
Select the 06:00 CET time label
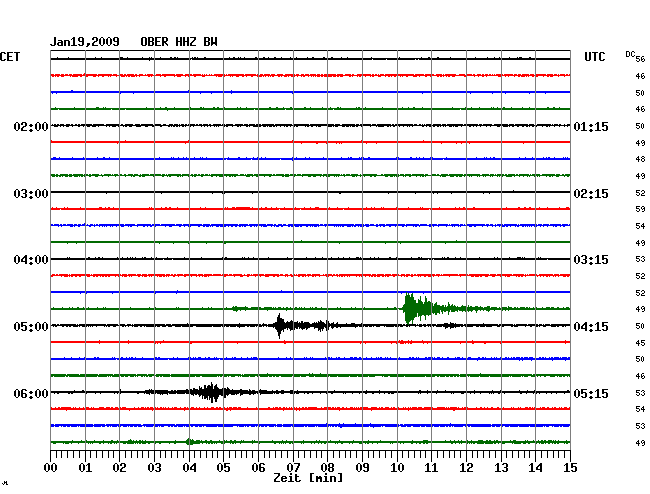point(31,393)
